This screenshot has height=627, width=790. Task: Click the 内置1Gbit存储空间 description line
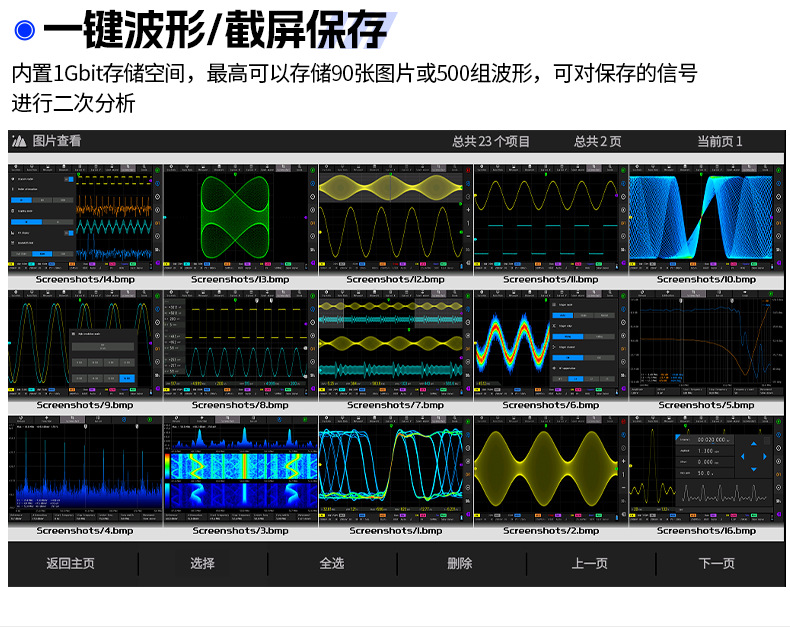coord(355,74)
